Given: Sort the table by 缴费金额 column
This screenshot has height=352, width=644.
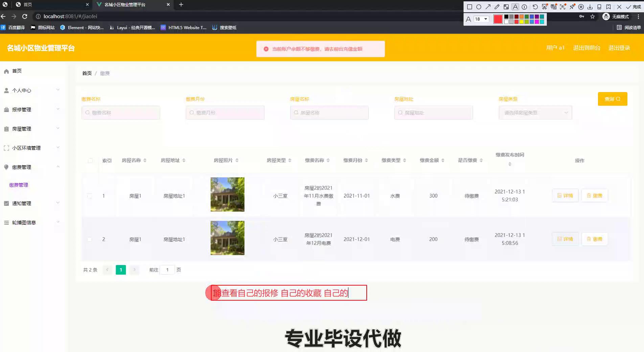Looking at the screenshot, I should (443, 160).
